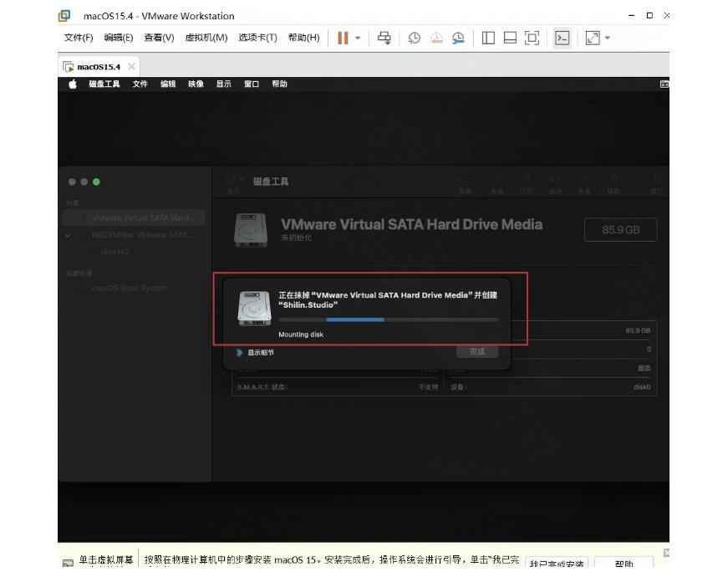
Task: Click the 完成 button in erase dialog
Action: 477,352
